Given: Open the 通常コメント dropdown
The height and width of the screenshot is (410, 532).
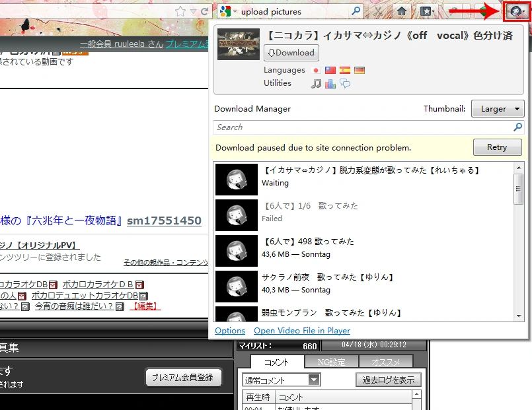Looking at the screenshot, I should coord(282,380).
